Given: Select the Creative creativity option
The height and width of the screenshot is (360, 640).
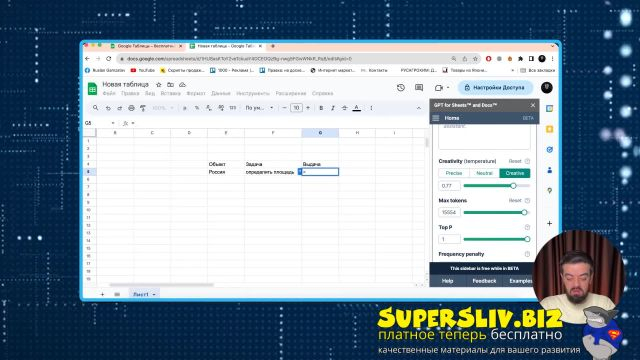Looking at the screenshot, I should click(x=515, y=173).
